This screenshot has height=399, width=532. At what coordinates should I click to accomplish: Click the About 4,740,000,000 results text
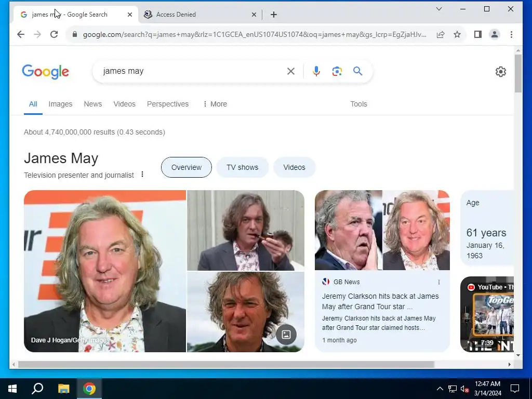(95, 132)
